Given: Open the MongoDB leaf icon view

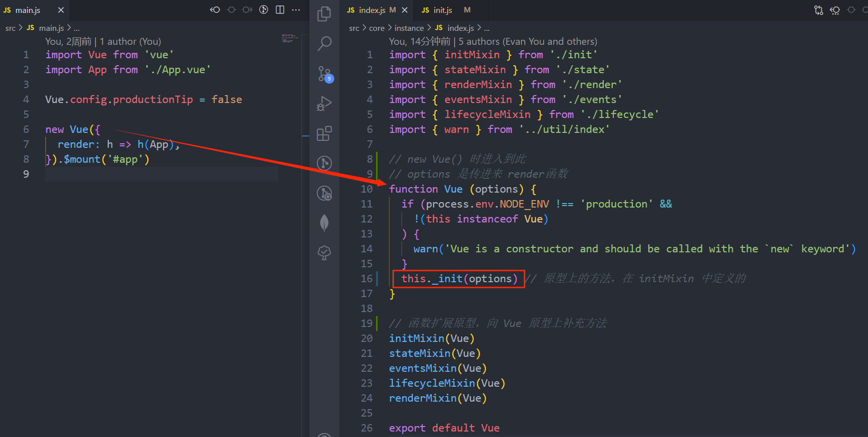Looking at the screenshot, I should (324, 222).
